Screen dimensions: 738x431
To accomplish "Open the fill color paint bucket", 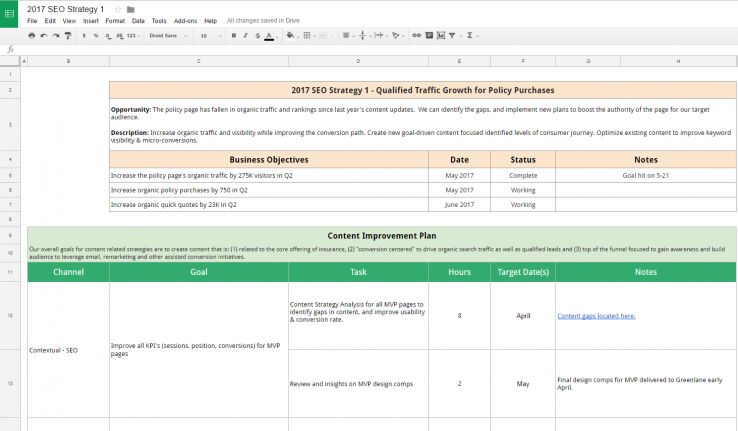I will pyautogui.click(x=291, y=35).
